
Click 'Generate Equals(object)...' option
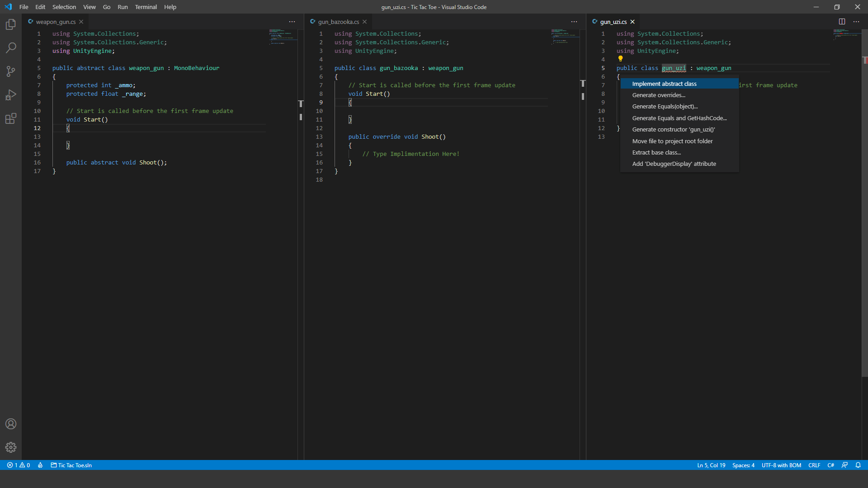pos(665,106)
